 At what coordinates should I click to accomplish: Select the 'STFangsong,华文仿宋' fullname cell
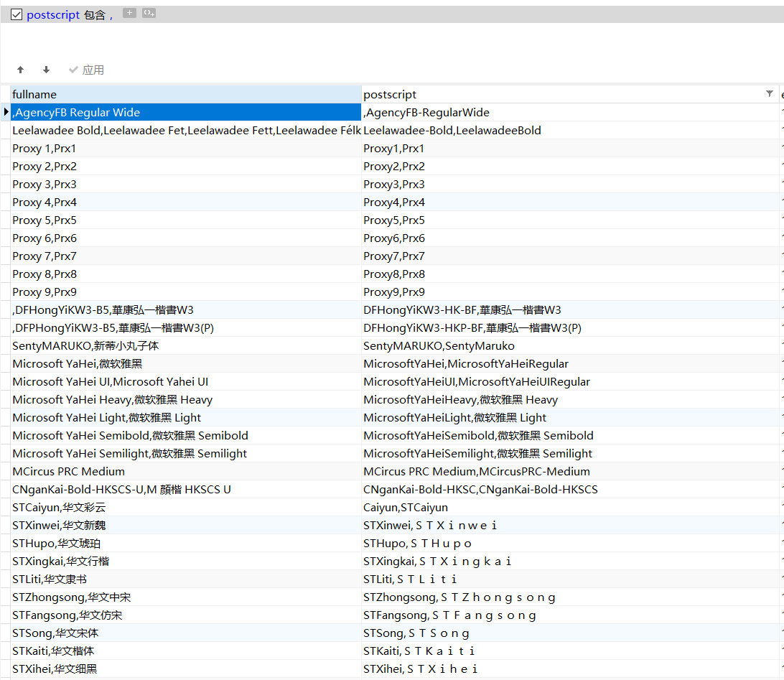(185, 616)
